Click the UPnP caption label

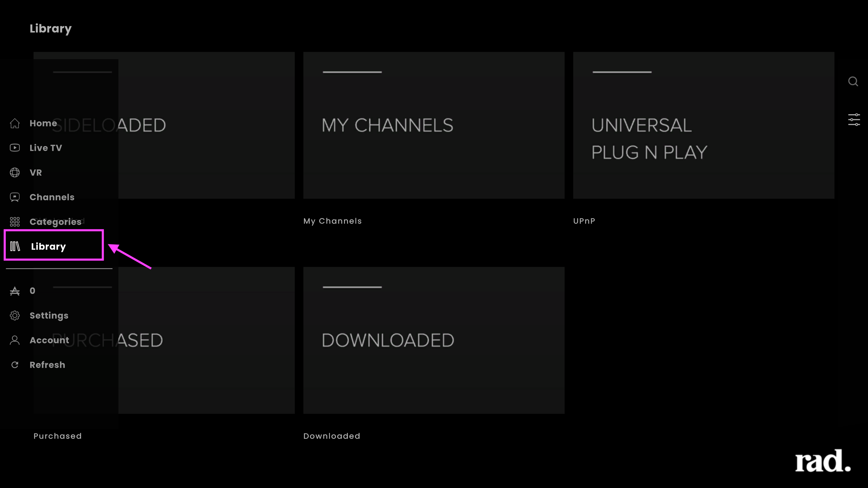point(584,221)
